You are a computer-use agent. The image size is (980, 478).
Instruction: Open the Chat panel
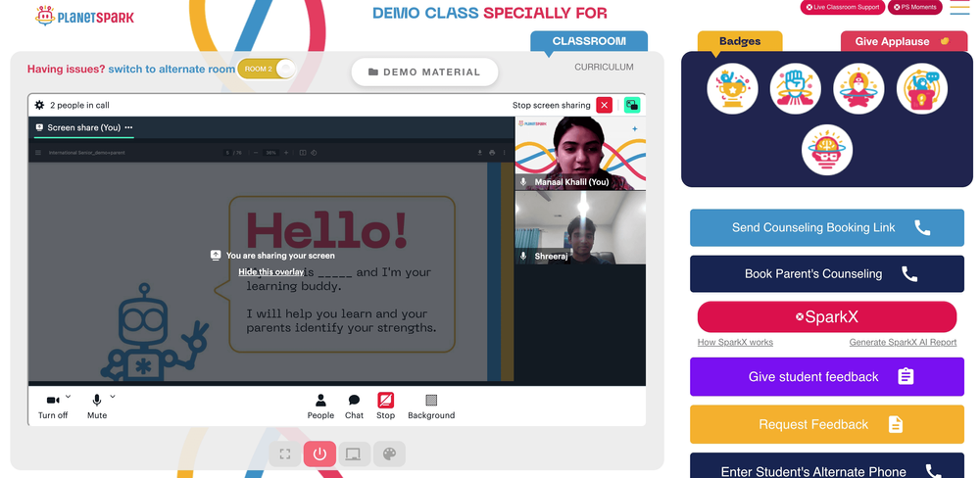[x=355, y=406]
